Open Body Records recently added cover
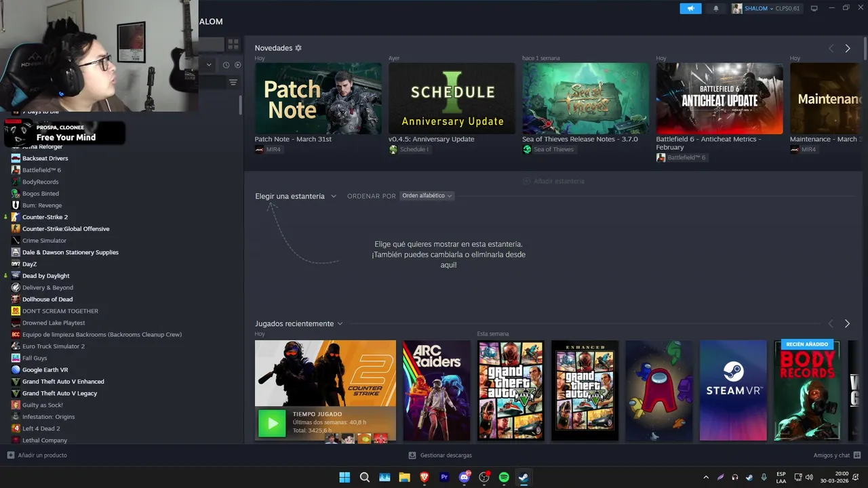 point(807,390)
